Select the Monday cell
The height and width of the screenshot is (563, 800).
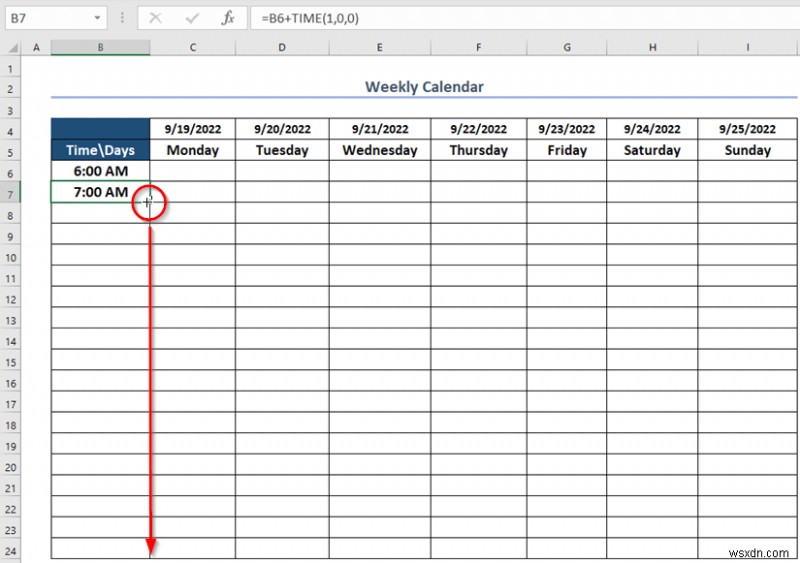click(193, 150)
